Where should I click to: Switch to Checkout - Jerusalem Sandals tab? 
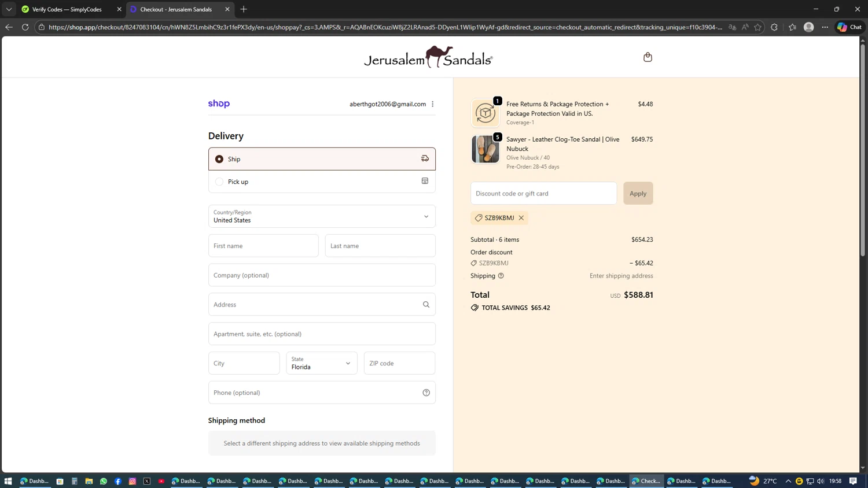[x=176, y=9]
